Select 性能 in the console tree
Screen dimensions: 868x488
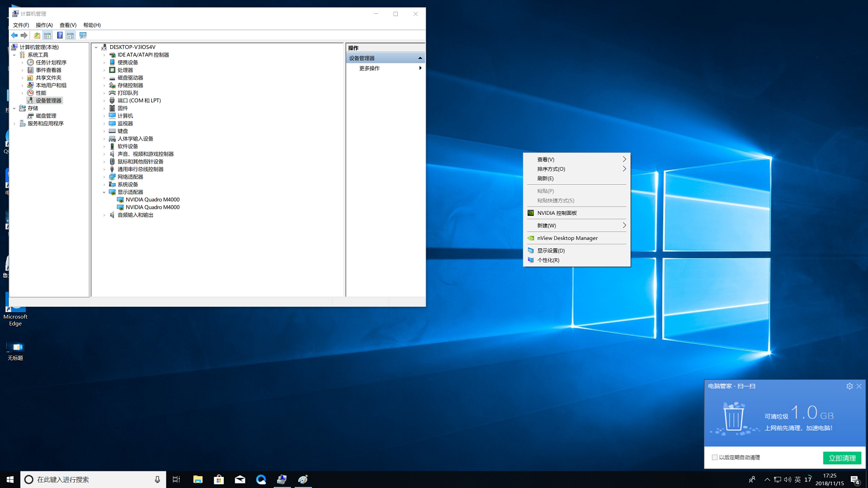point(41,93)
